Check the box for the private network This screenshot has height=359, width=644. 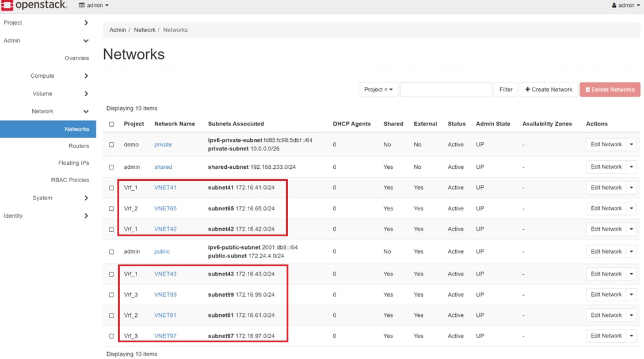111,145
